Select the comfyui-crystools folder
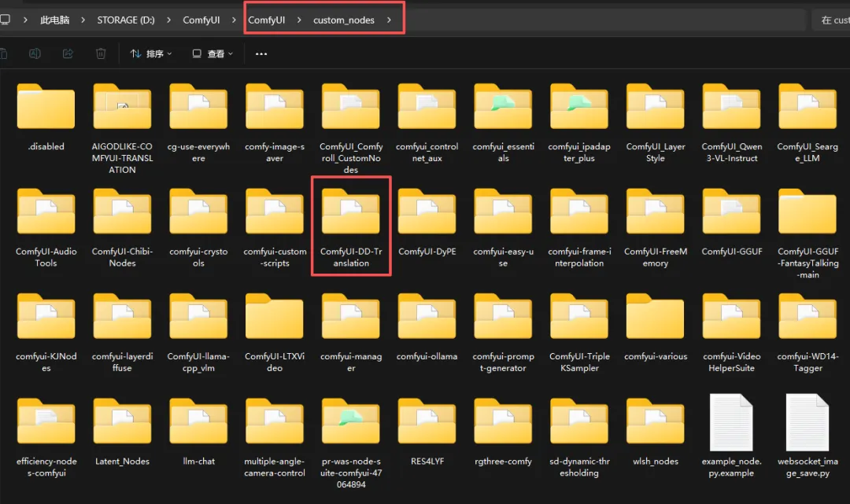This screenshot has width=850, height=504. coord(198,212)
